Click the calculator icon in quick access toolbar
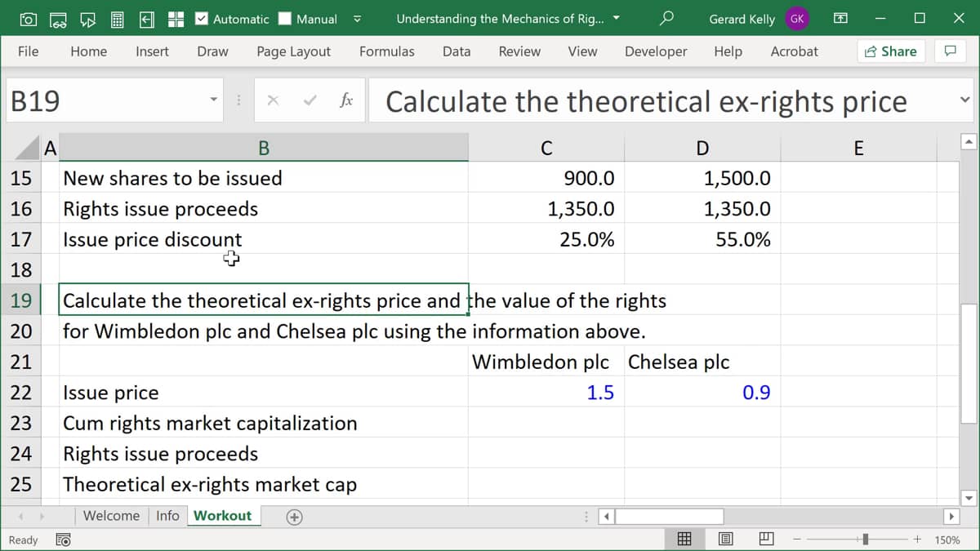Screen dimensions: 980x551 point(118,19)
